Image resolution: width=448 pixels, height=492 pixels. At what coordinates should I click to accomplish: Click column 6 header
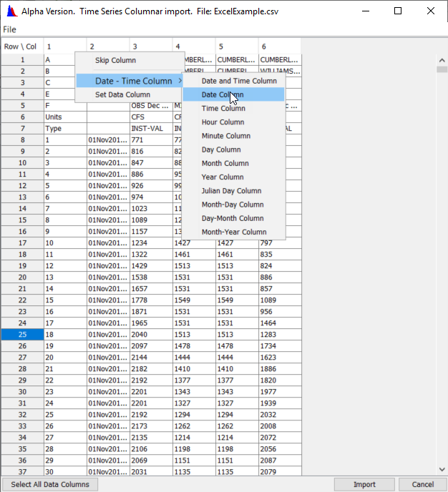click(279, 46)
